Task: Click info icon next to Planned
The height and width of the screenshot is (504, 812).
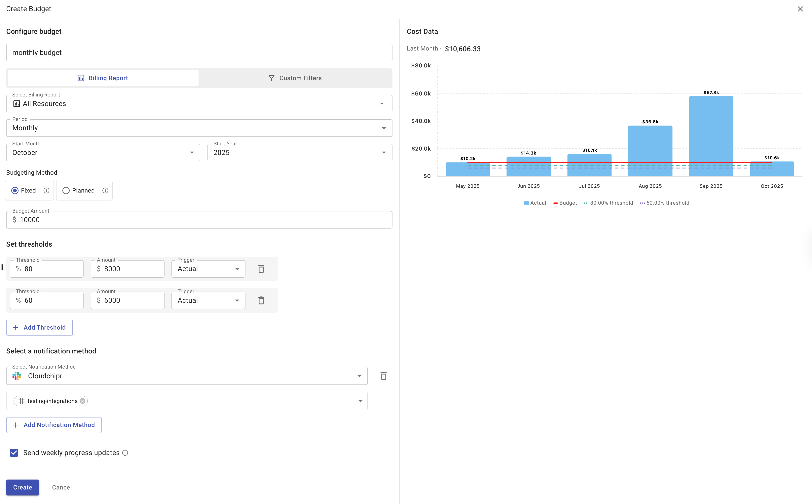Action: pyautogui.click(x=105, y=190)
